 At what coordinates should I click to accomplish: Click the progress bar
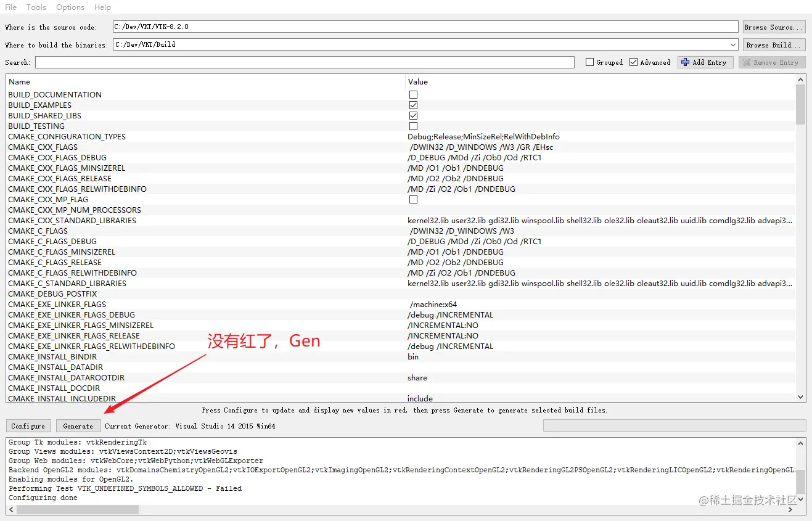pos(675,425)
